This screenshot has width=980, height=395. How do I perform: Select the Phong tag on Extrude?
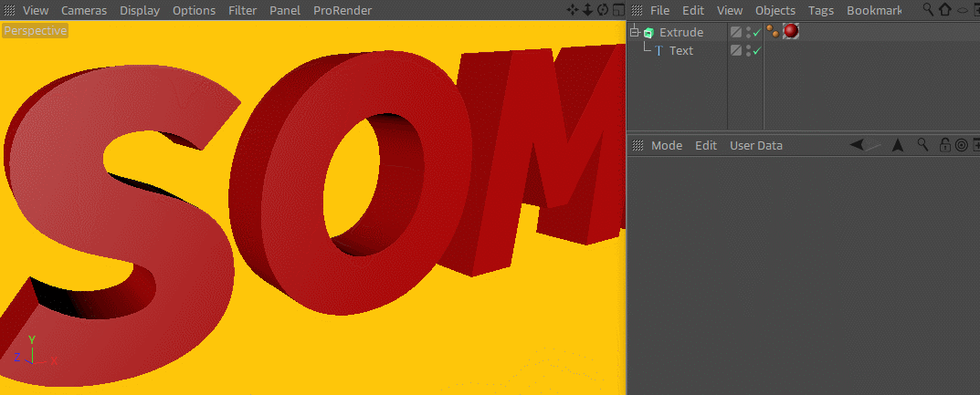point(773,31)
